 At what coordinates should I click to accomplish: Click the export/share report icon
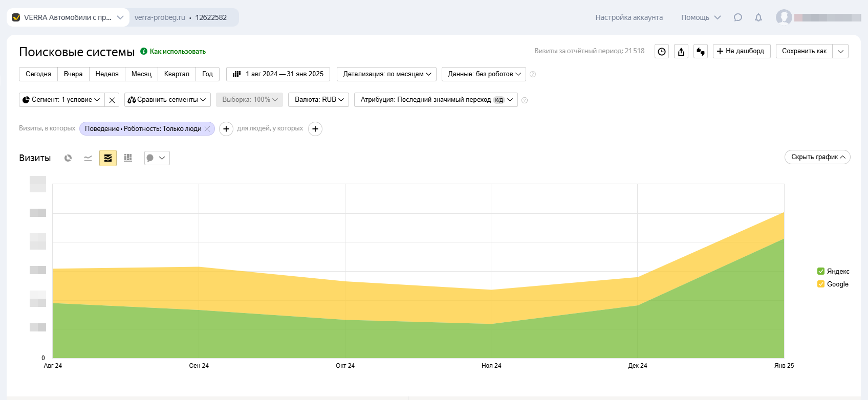681,51
